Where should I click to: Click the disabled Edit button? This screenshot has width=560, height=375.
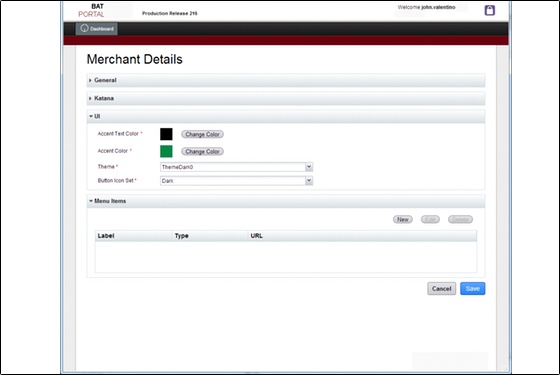[430, 219]
